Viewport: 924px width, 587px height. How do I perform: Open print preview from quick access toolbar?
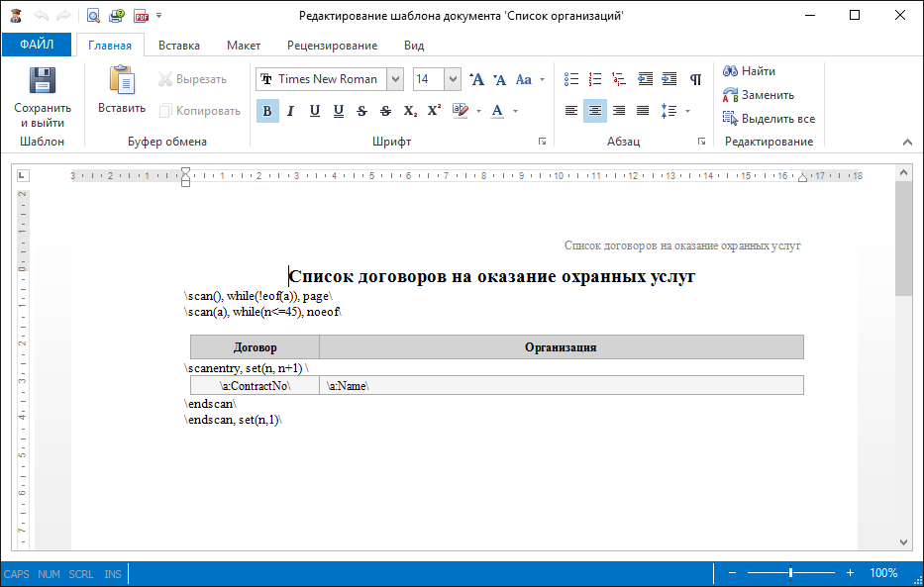pos(93,16)
